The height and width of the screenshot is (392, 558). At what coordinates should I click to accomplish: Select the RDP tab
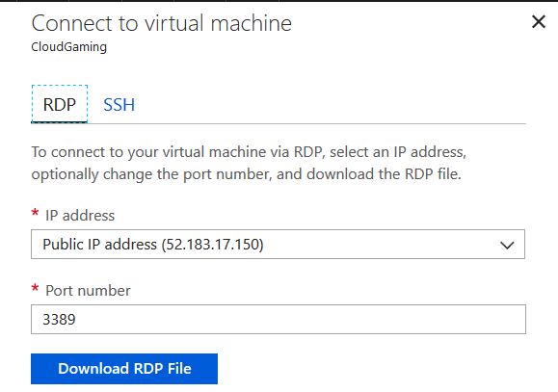[x=60, y=104]
